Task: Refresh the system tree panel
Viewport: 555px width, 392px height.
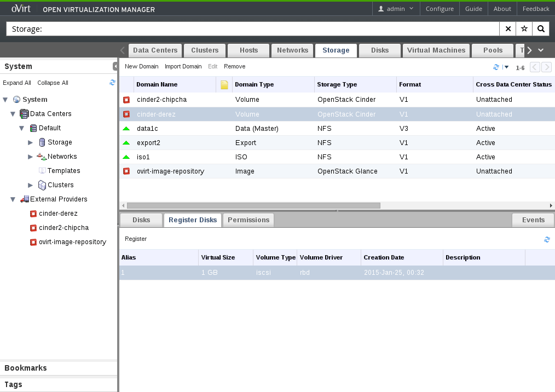Action: 112,83
